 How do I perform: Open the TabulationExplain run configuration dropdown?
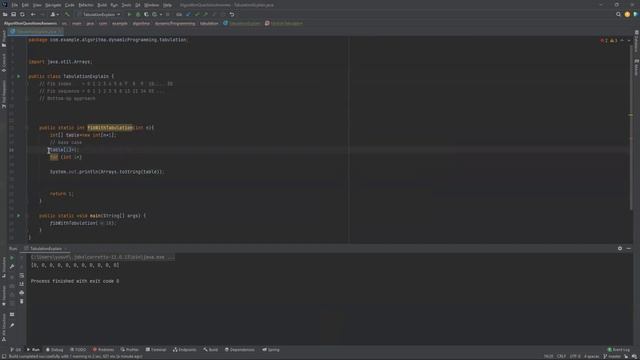click(x=100, y=14)
